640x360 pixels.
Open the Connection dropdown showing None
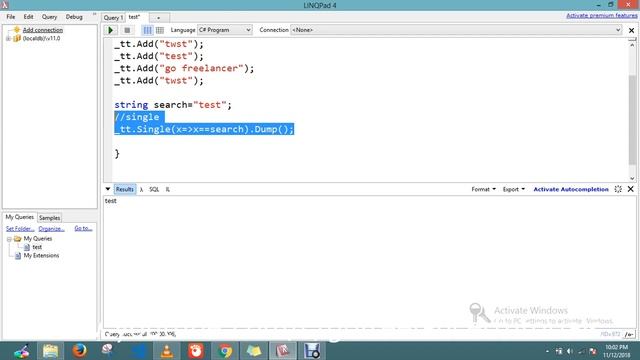click(x=456, y=30)
